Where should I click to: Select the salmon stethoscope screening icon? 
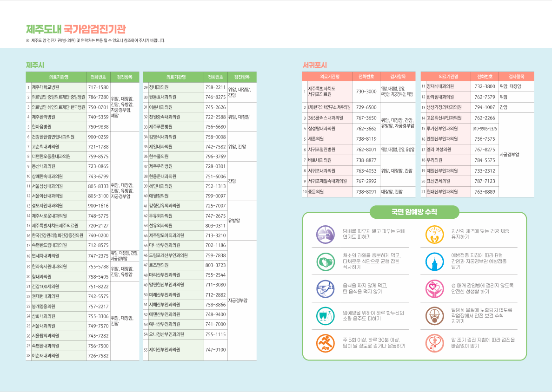click(x=435, y=343)
